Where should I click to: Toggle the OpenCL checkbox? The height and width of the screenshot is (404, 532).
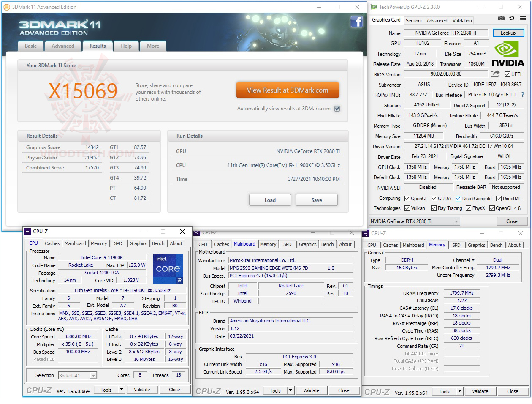[x=407, y=199]
